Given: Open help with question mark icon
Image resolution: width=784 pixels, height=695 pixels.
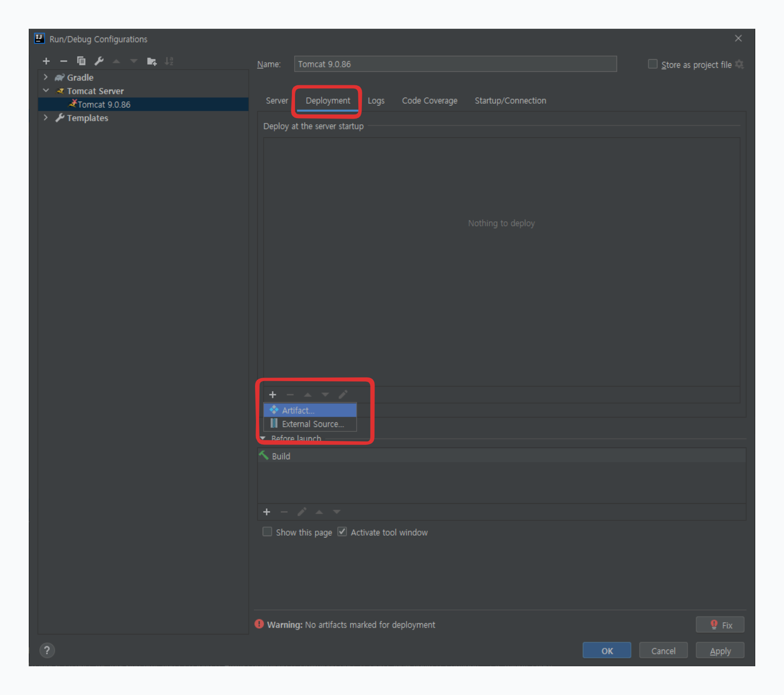Looking at the screenshot, I should pyautogui.click(x=47, y=650).
